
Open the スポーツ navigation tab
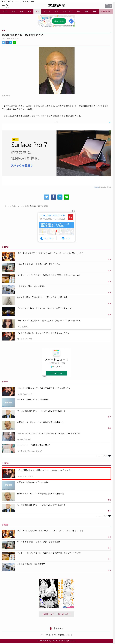coord(47,11)
